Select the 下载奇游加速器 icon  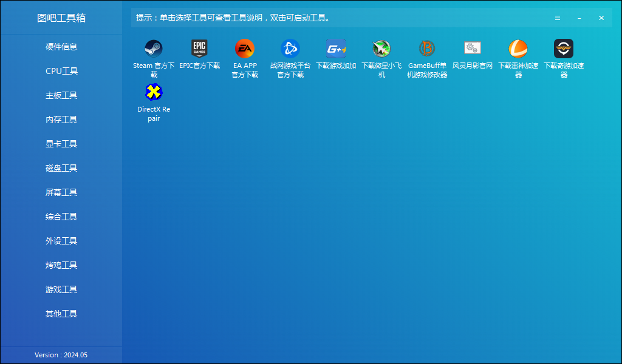(564, 49)
